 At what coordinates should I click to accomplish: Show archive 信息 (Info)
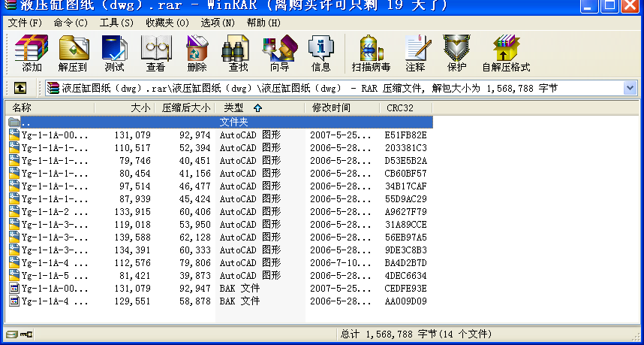(x=320, y=53)
